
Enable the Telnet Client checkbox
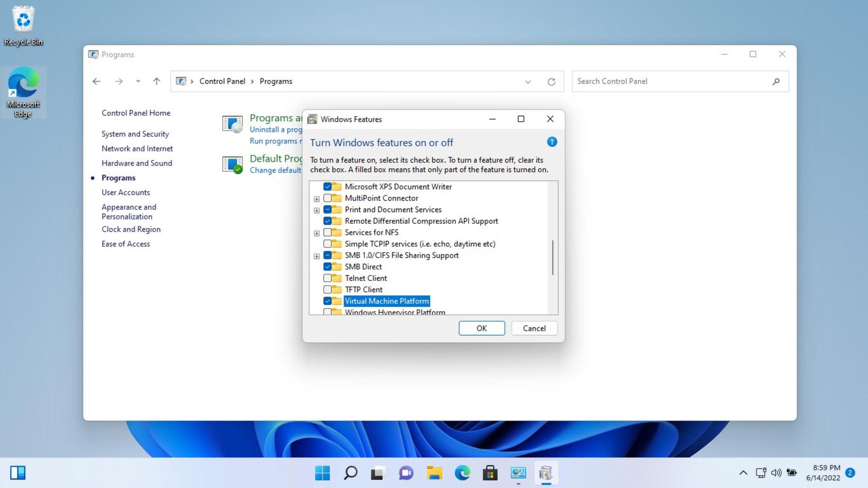[327, 278]
